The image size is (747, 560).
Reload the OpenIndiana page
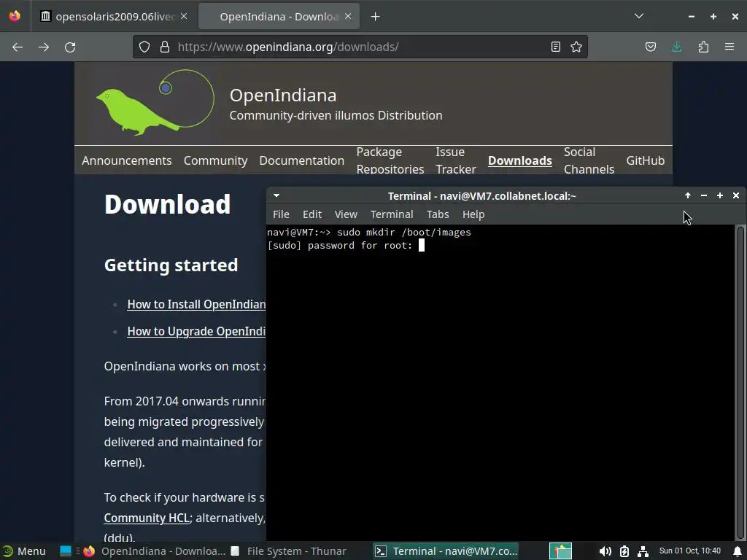click(70, 47)
